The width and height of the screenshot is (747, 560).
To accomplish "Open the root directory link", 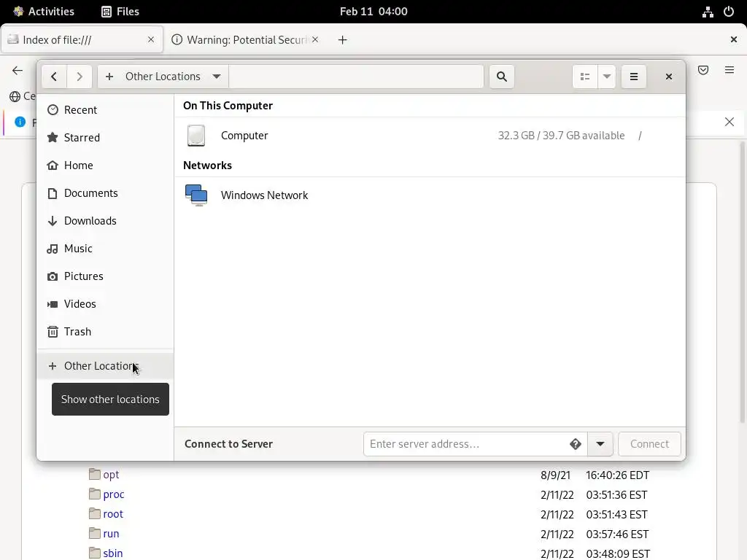I will [x=113, y=514].
